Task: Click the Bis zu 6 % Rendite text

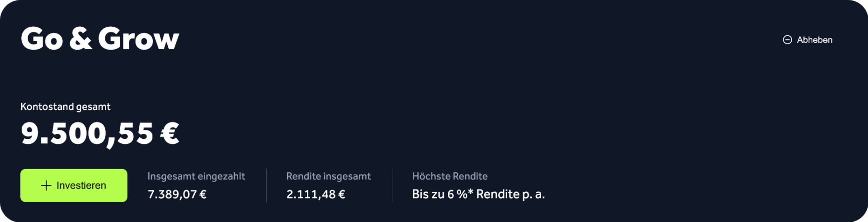Action: click(x=466, y=194)
